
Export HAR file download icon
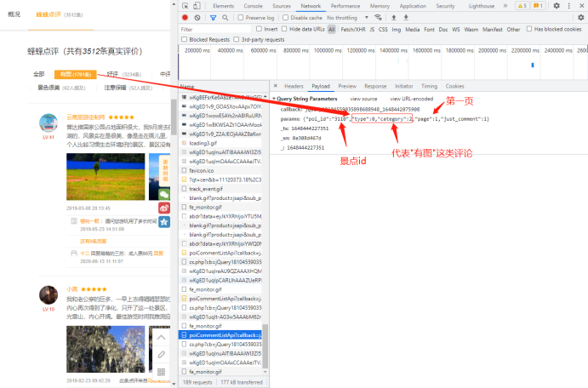406,17
